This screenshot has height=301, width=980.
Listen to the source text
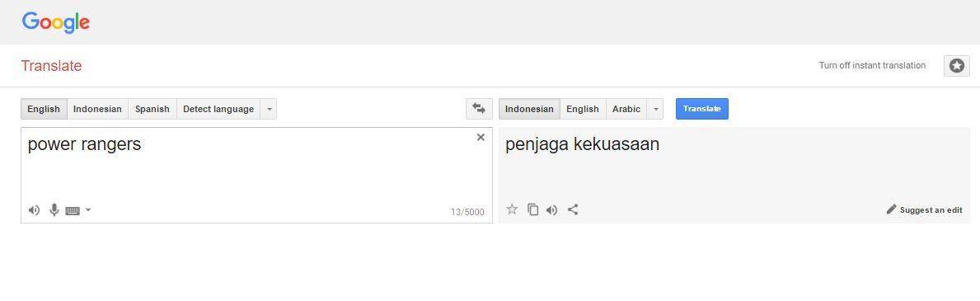click(35, 210)
